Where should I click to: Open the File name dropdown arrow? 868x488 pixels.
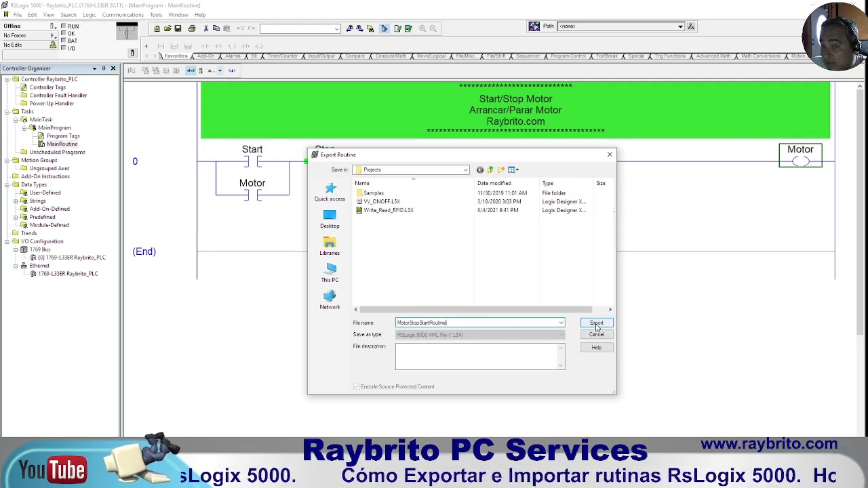click(x=561, y=323)
